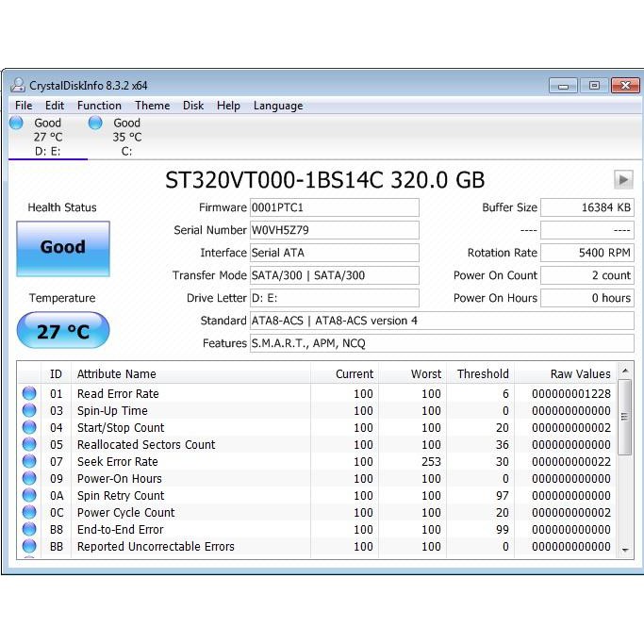Click the Good health status button
Screen dimensions: 644x644
(x=63, y=248)
